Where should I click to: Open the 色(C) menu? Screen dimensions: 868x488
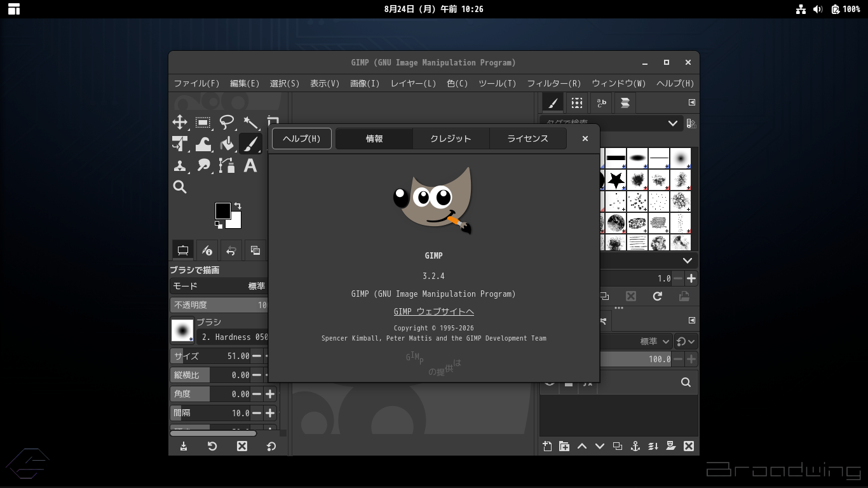pos(458,83)
